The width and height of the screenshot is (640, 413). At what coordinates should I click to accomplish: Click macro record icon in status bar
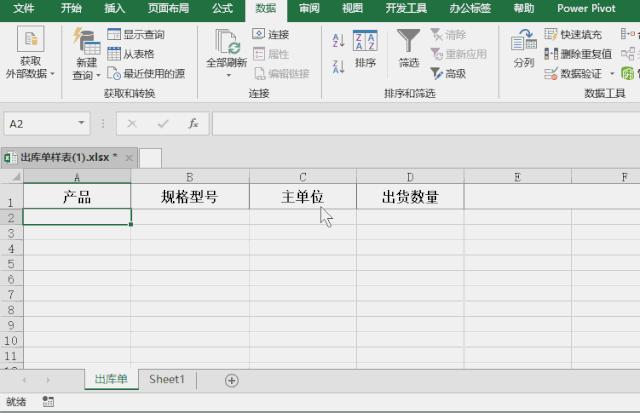[x=48, y=402]
